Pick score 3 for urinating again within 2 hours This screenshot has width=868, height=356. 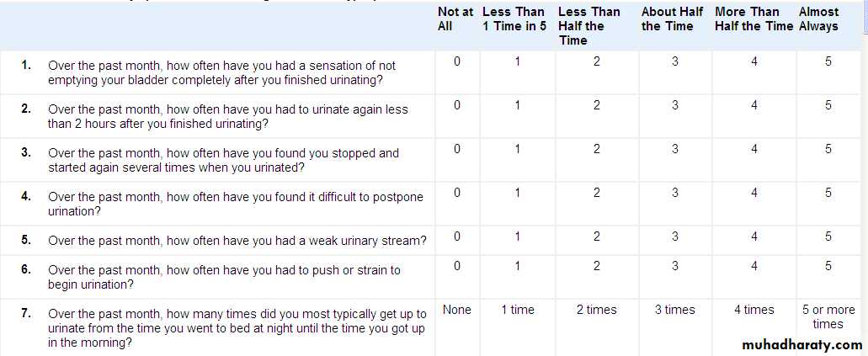[674, 105]
